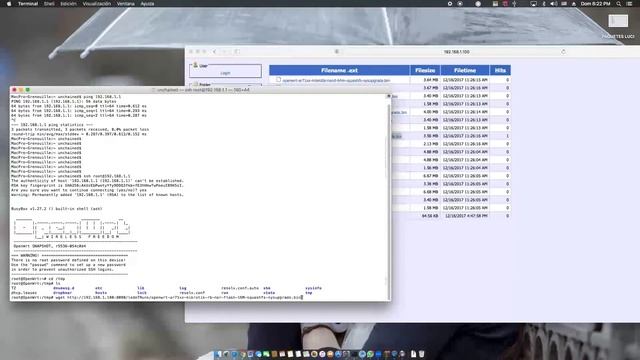Click the 12/16/2017 4:47:58 PM filetime cell

pos(467,216)
